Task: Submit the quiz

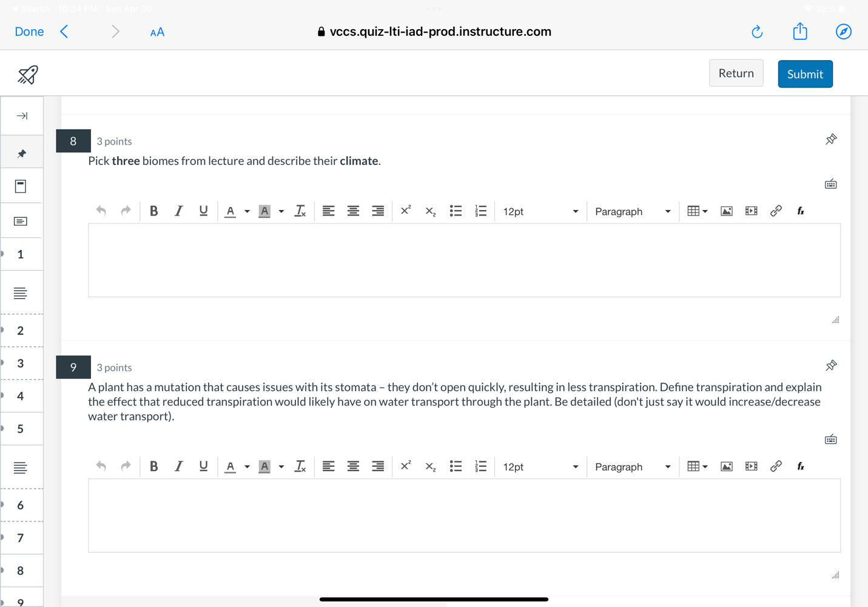Action: [805, 74]
